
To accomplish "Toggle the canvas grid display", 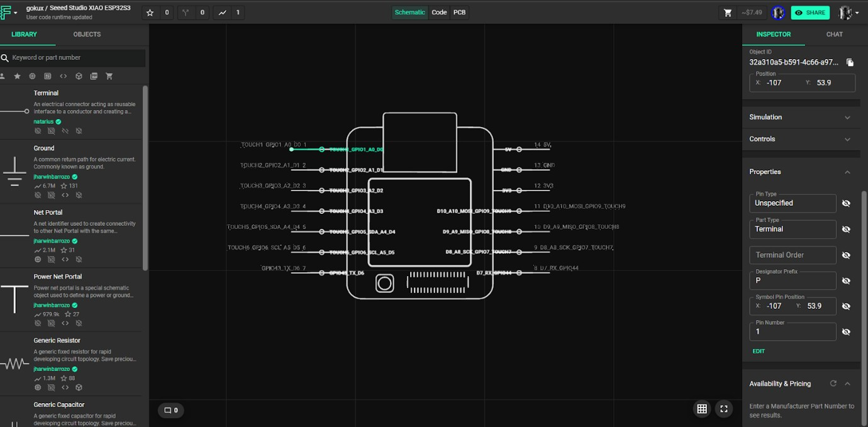I will [702, 409].
